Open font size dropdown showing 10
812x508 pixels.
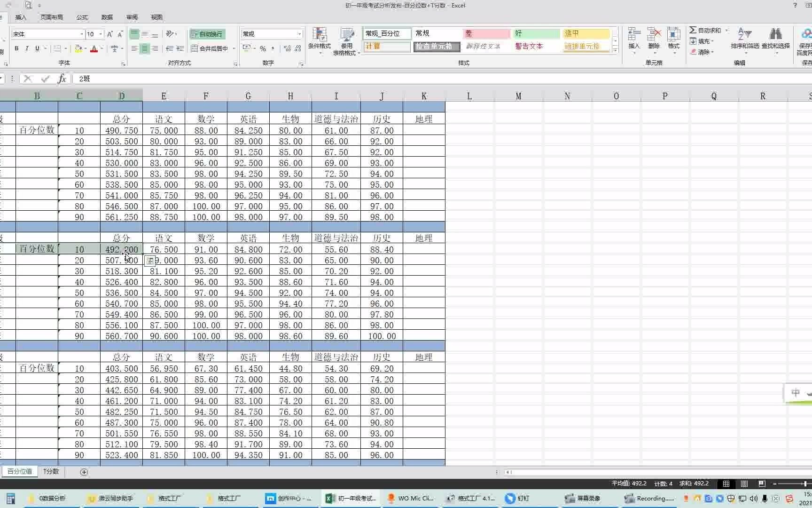(101, 34)
